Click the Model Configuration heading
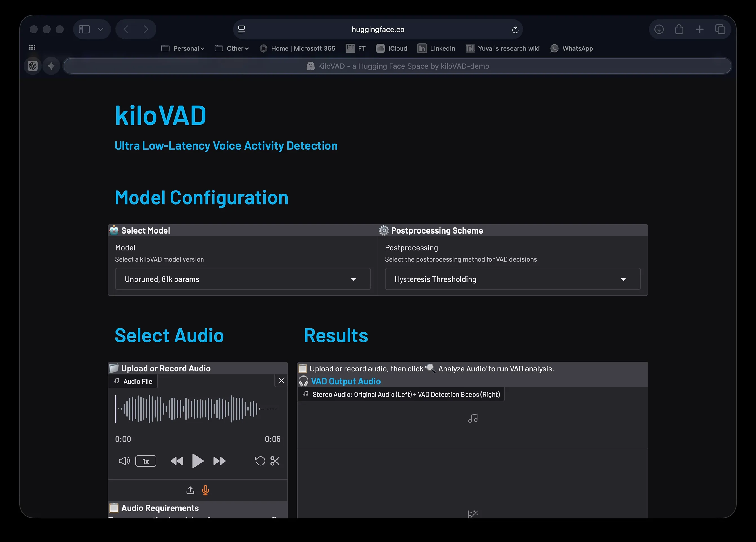The height and width of the screenshot is (542, 756). pos(201,198)
